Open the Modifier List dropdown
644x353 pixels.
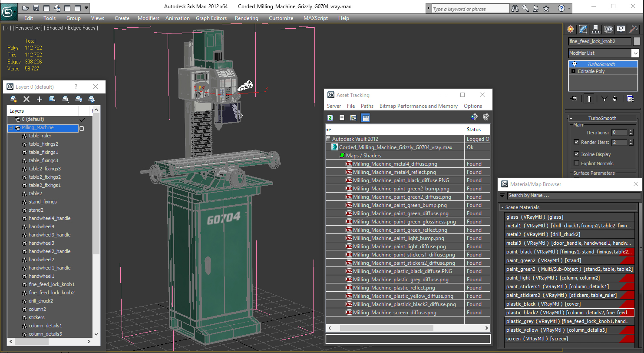[x=635, y=53]
